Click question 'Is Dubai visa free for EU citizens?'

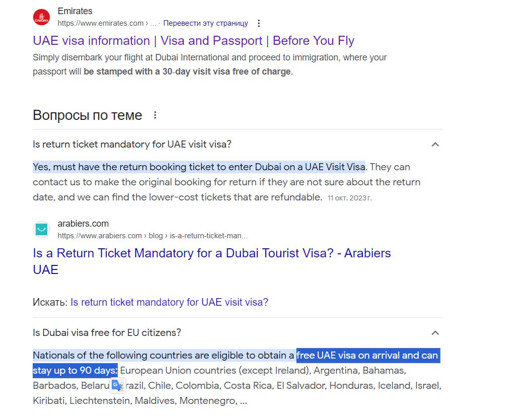[107, 332]
